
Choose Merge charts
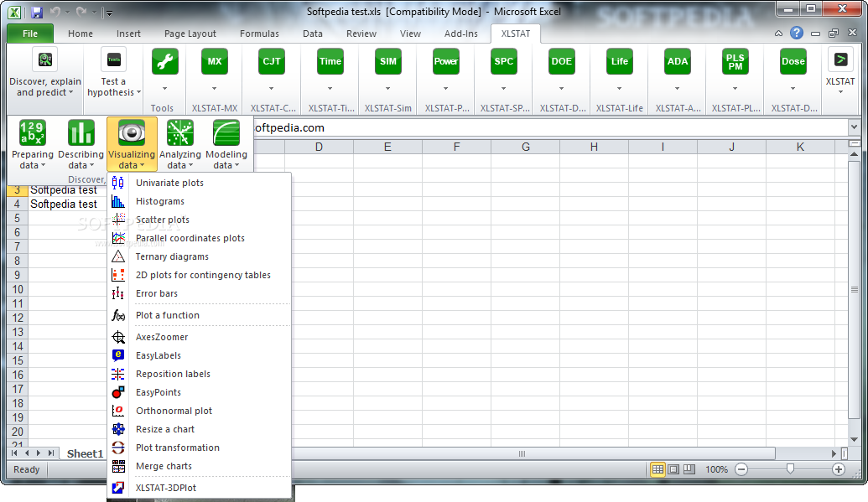(x=199, y=466)
